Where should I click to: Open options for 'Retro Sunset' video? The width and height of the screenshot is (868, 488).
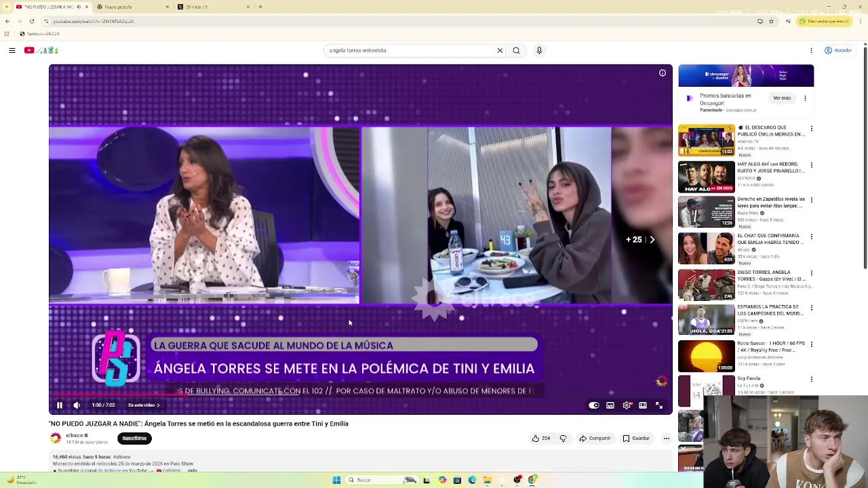pos(811,344)
